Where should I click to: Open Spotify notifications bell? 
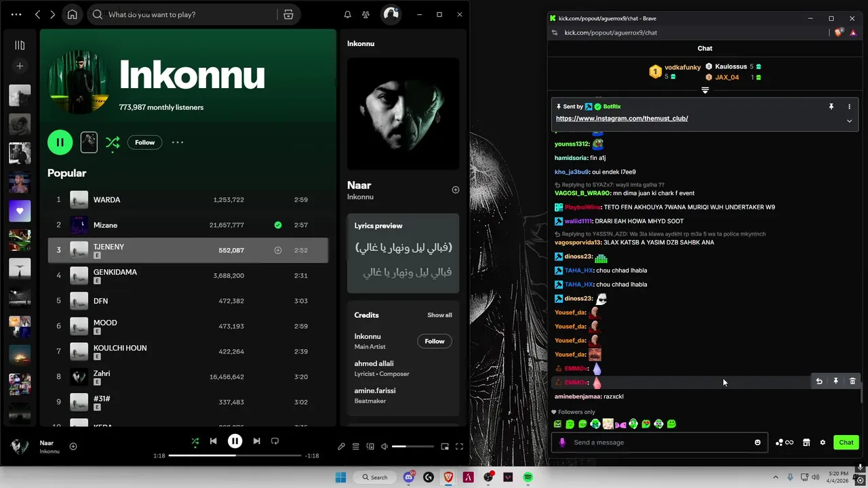click(x=347, y=14)
